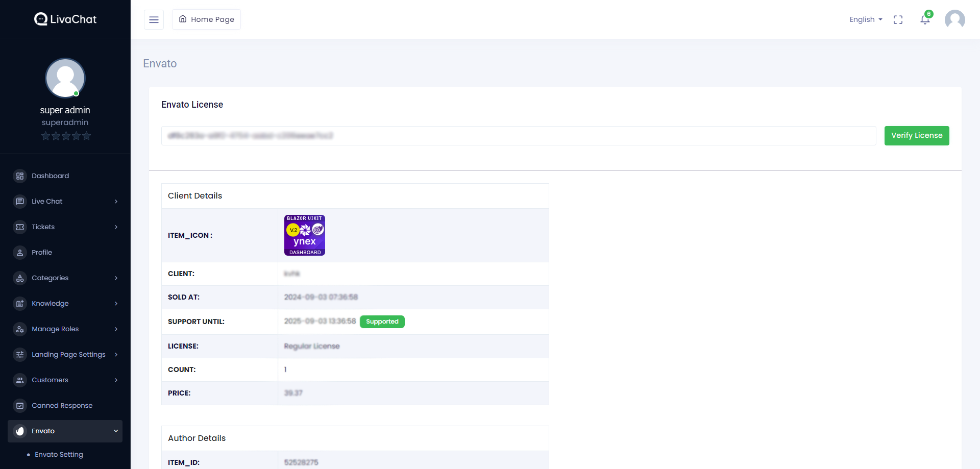Open the notifications bell icon
Viewport: 980px width, 469px height.
coord(925,19)
